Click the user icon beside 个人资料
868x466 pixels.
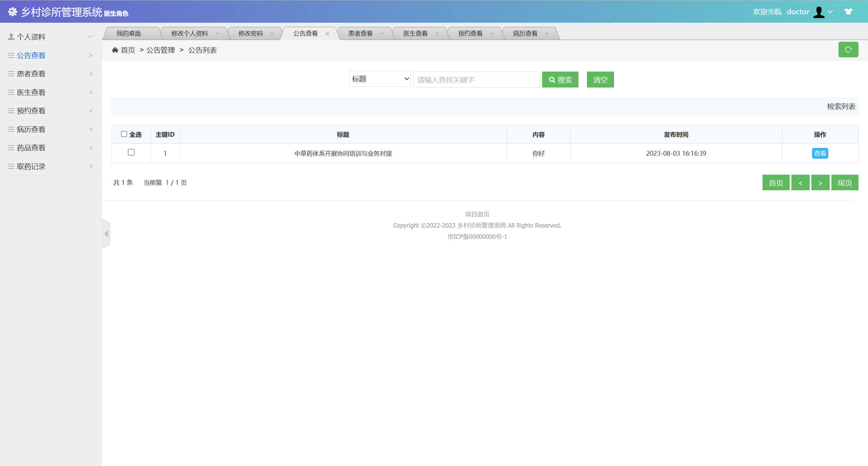pos(11,36)
